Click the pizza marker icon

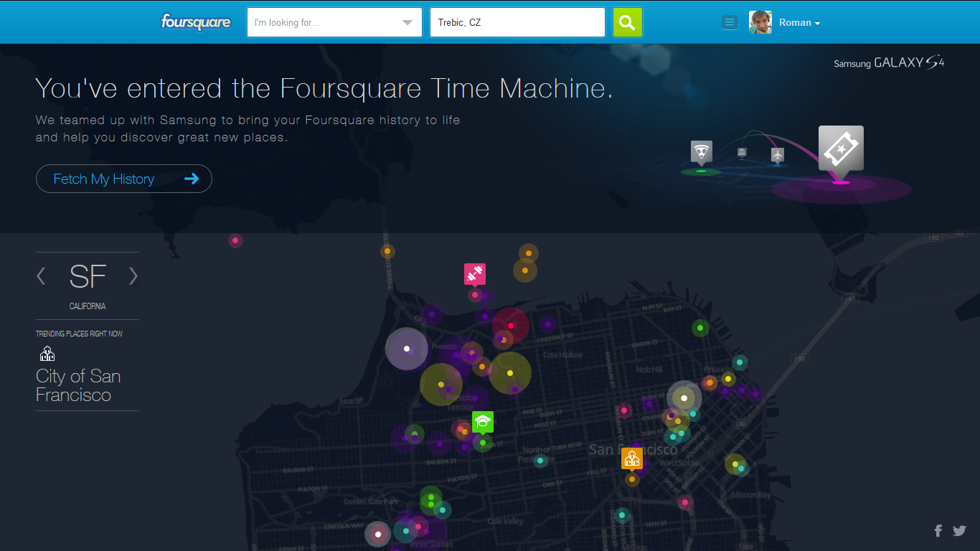pyautogui.click(x=701, y=151)
